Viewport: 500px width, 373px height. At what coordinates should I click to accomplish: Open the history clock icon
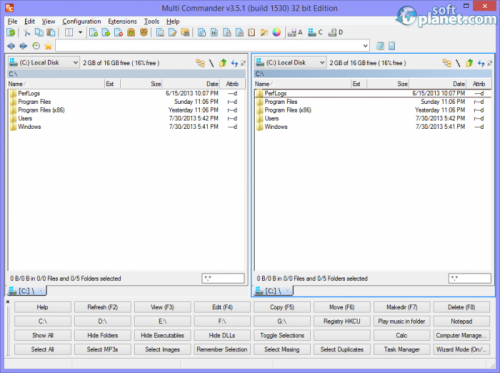click(x=36, y=46)
